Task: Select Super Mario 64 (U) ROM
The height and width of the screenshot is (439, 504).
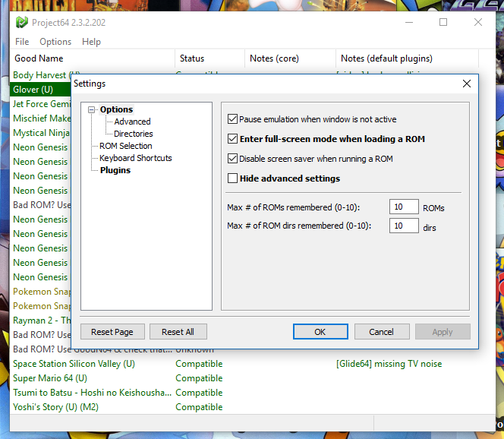Action: tap(50, 378)
